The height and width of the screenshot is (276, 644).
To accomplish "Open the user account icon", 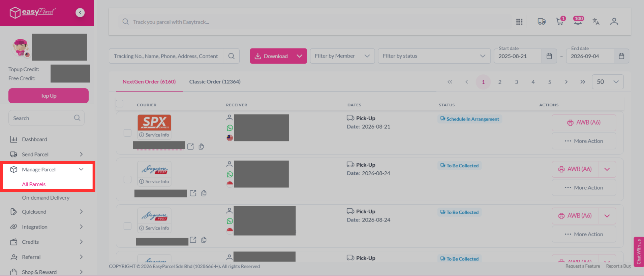I will (614, 22).
